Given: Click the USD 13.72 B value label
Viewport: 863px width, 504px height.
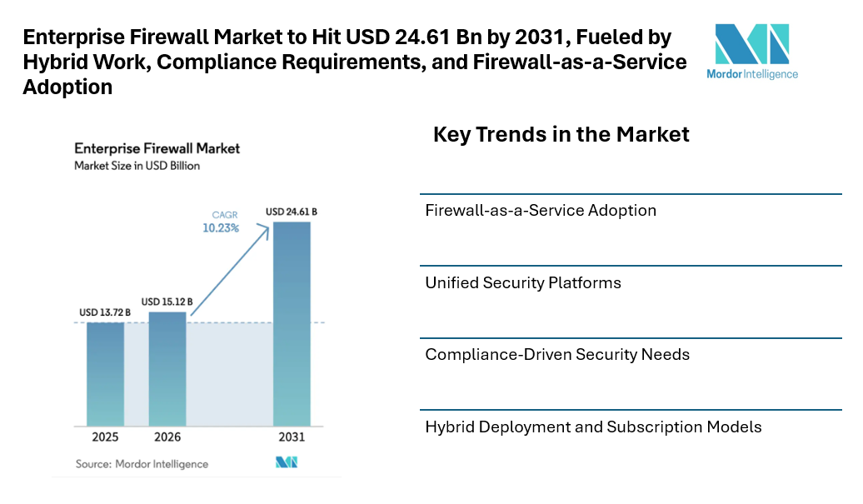Looking at the screenshot, I should pyautogui.click(x=105, y=312).
